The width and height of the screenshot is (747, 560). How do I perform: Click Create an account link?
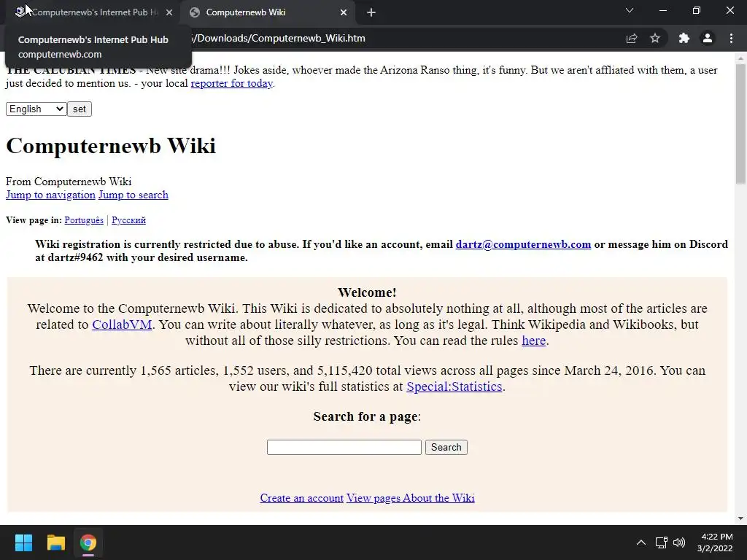(x=301, y=498)
